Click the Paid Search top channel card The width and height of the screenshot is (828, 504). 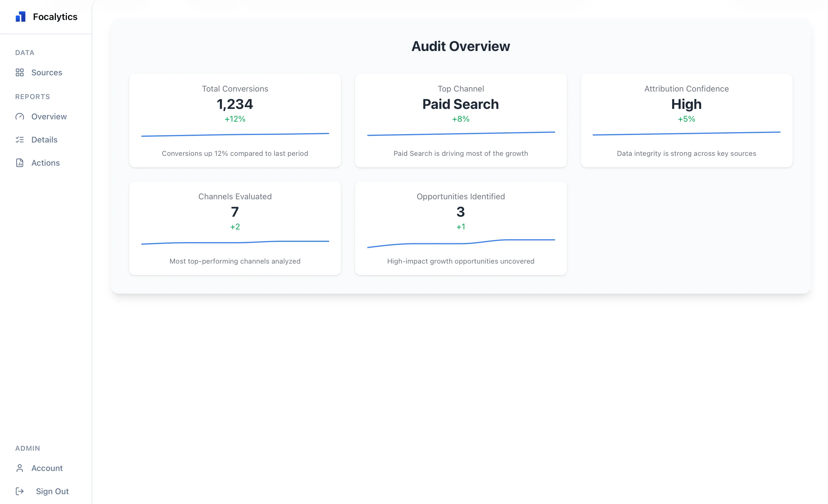461,121
